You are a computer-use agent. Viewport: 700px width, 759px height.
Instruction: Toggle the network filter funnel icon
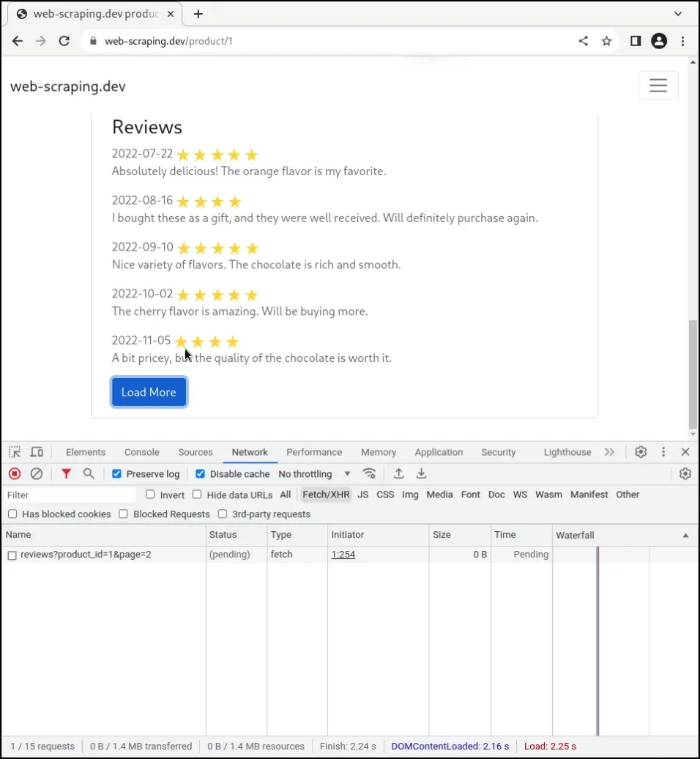[66, 474]
